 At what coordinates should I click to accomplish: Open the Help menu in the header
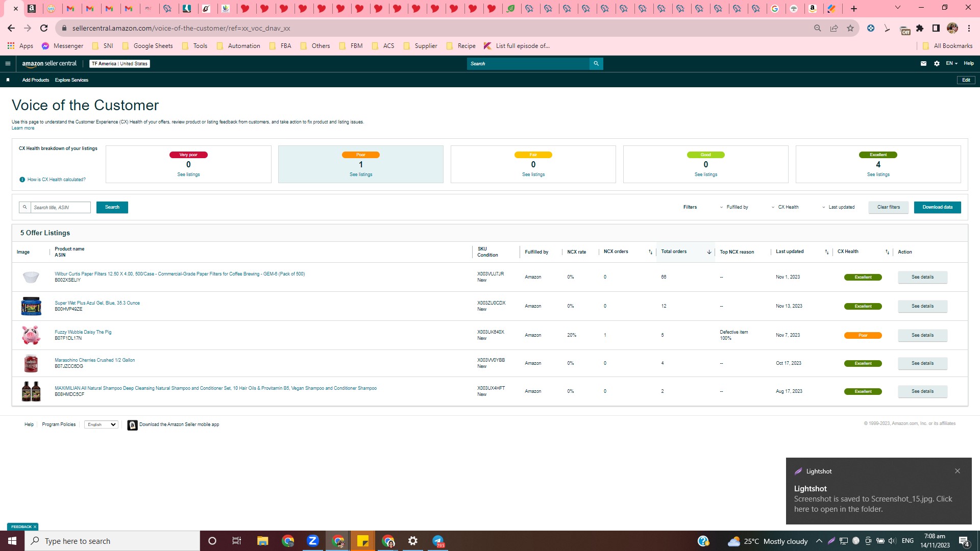point(969,64)
